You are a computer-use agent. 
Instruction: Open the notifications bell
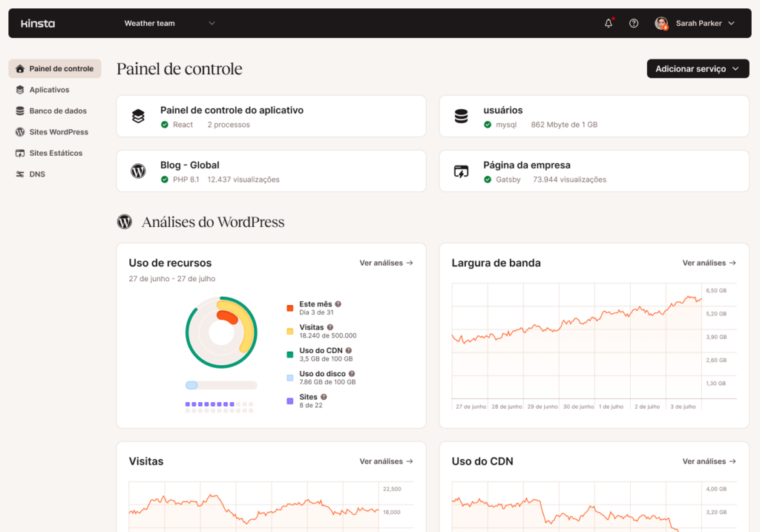pyautogui.click(x=609, y=23)
